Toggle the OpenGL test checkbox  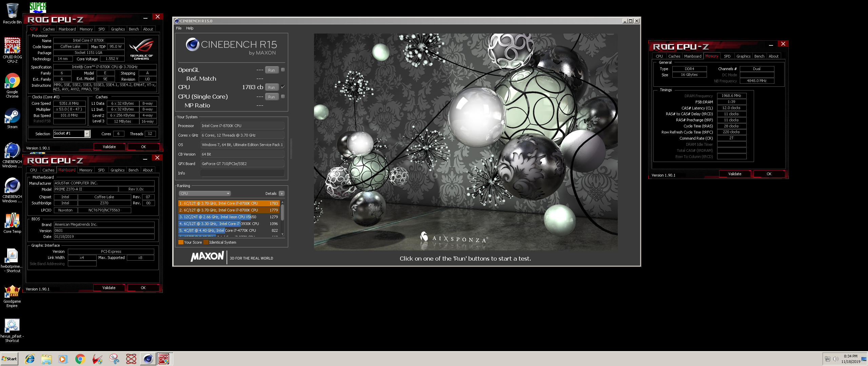click(283, 70)
